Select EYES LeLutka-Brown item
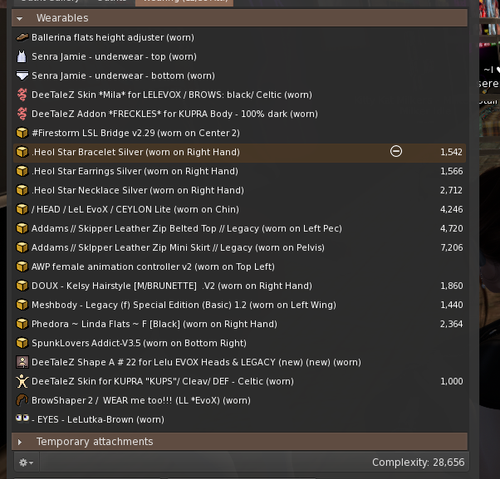 point(239,419)
